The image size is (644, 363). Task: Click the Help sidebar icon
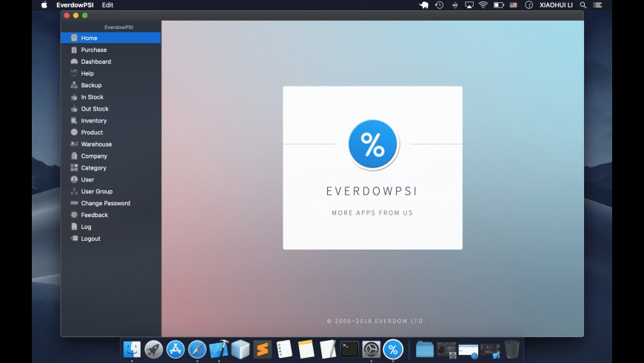[x=74, y=73]
